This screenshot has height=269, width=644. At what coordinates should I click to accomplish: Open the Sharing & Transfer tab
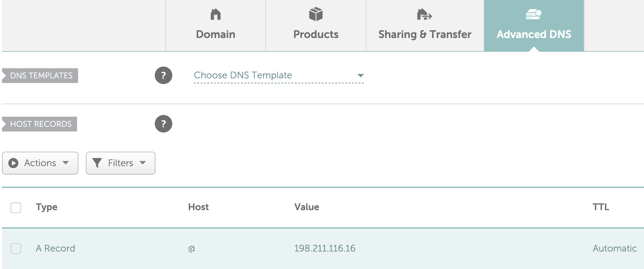tap(425, 34)
